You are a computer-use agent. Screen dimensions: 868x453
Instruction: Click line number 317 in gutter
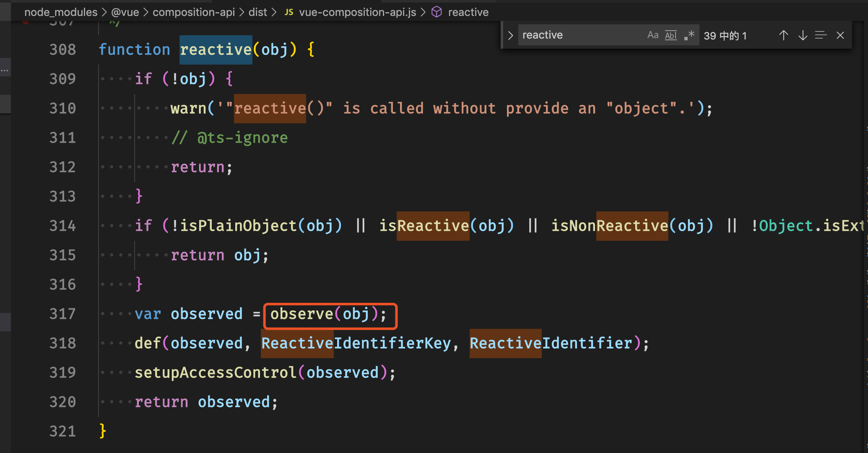[x=62, y=314]
